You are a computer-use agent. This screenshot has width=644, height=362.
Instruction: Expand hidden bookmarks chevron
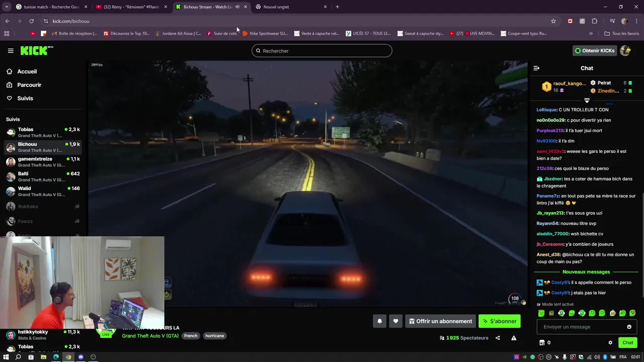[x=591, y=34]
